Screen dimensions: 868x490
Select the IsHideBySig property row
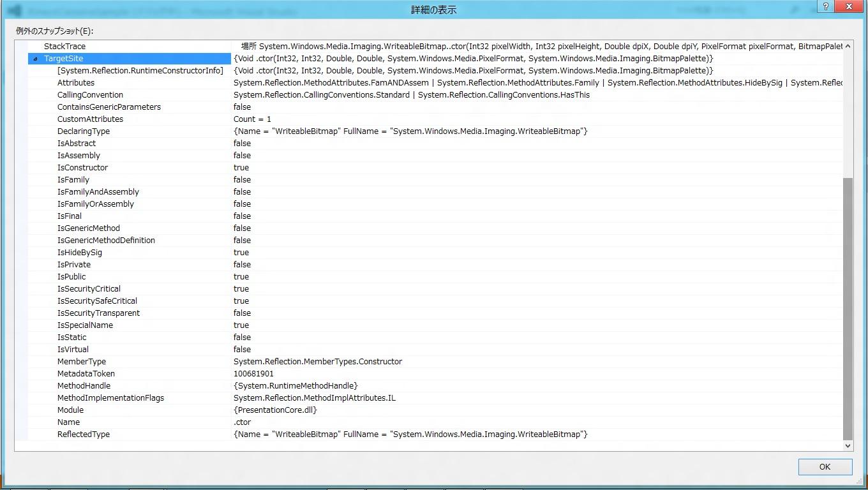coord(436,253)
